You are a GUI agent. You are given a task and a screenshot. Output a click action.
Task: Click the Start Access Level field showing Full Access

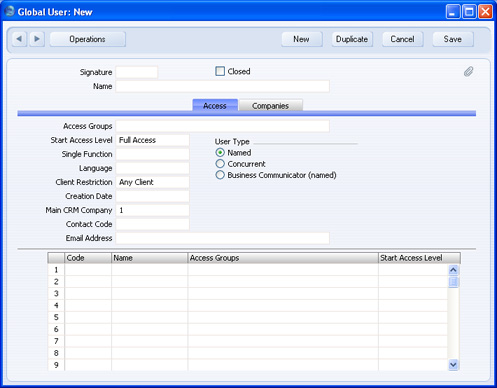point(153,140)
